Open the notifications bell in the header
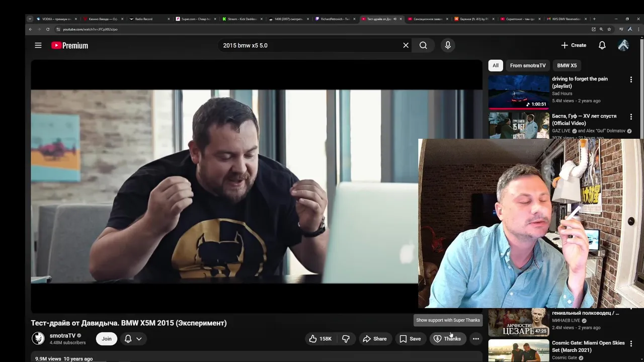Image resolution: width=644 pixels, height=362 pixels. pyautogui.click(x=602, y=45)
